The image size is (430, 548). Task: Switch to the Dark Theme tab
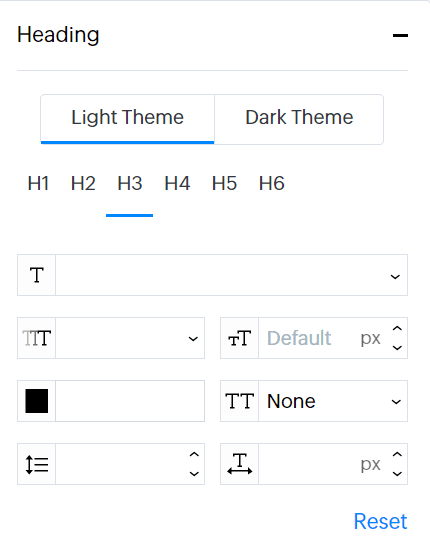click(x=299, y=119)
